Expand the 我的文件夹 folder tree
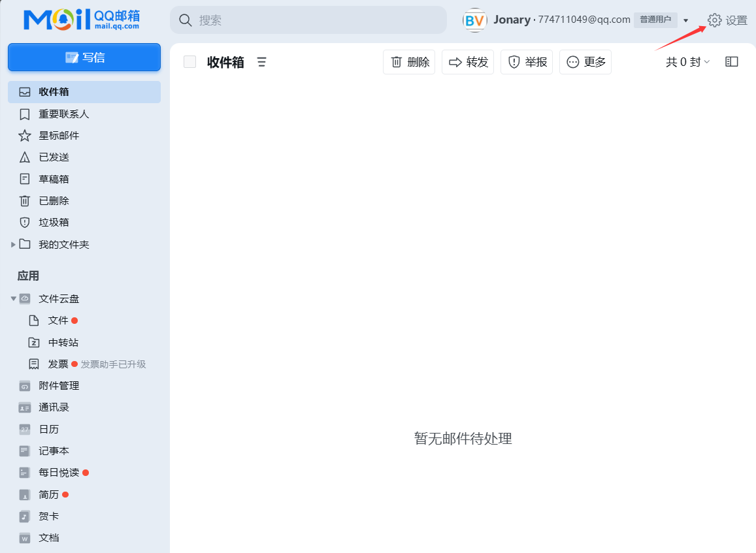756x553 pixels. pos(13,245)
